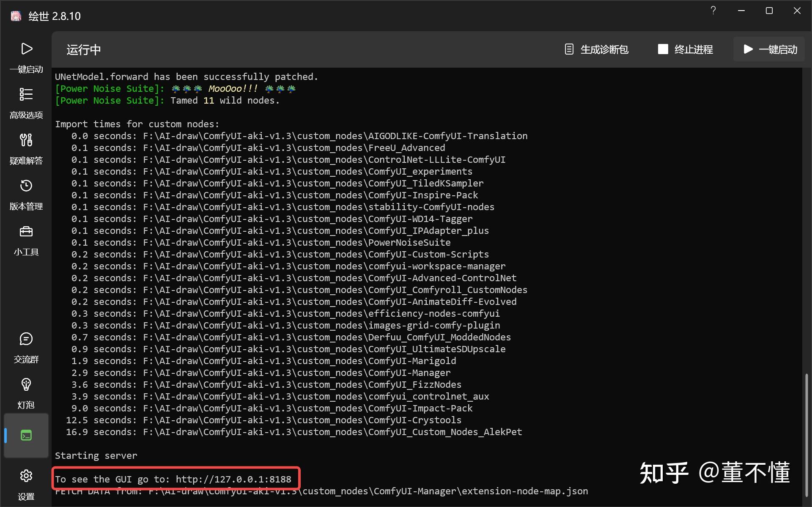The width and height of the screenshot is (812, 507).
Task: Click the question mark help icon
Action: tap(713, 11)
